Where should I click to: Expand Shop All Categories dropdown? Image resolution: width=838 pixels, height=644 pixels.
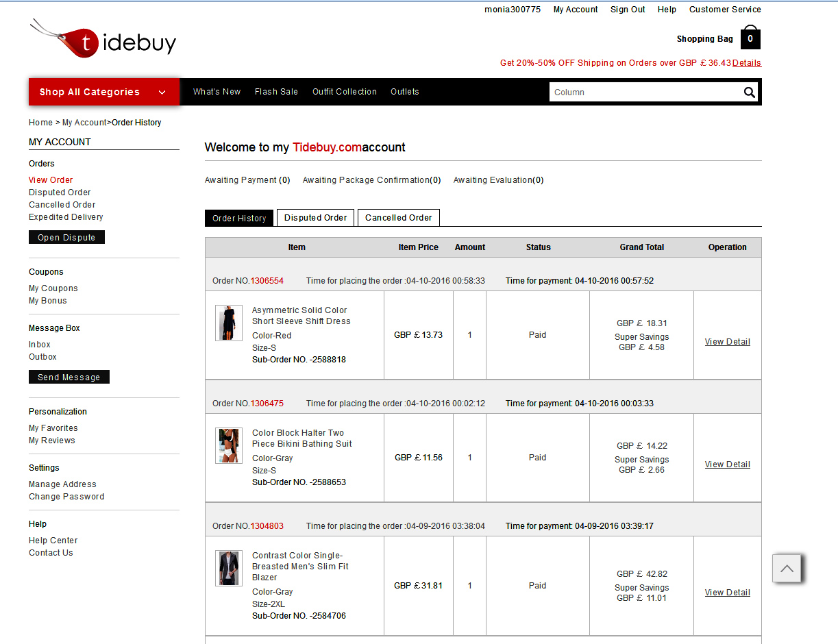click(x=104, y=92)
